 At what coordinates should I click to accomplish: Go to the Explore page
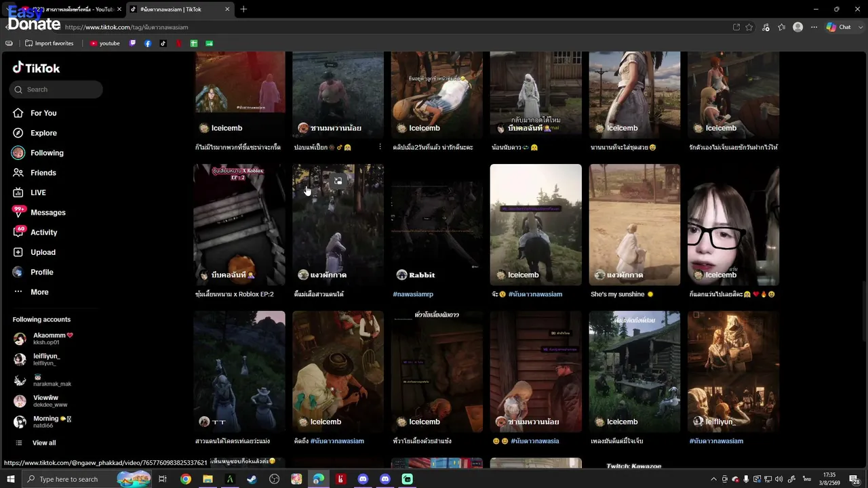click(43, 133)
